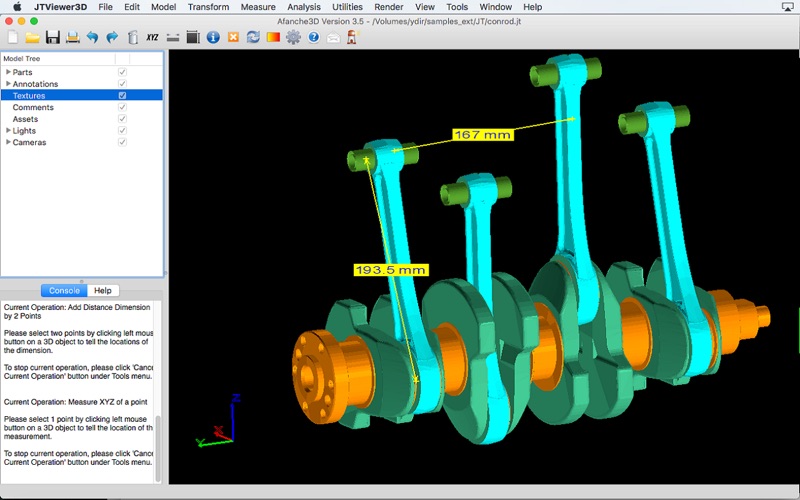800x500 pixels.
Task: Open the Measure menu
Action: 258,7
